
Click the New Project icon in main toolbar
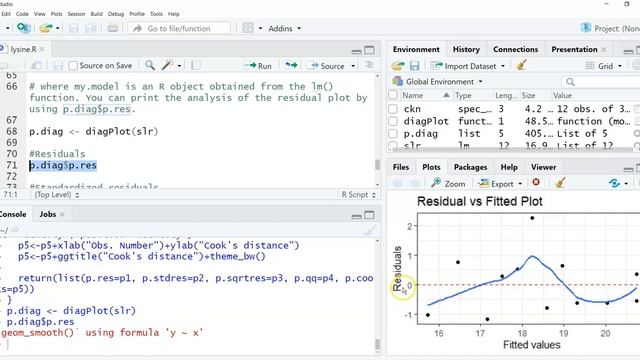point(23,28)
